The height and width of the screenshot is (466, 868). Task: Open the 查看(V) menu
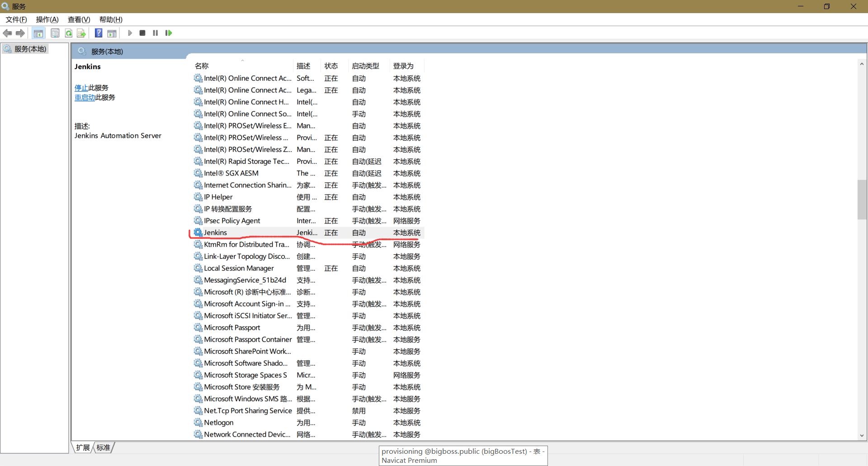pos(79,19)
